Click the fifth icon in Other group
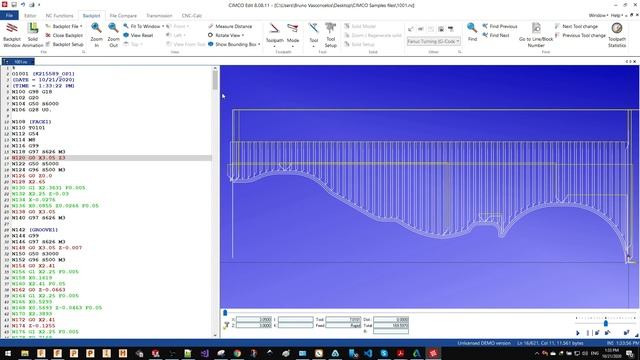 click(x=451, y=29)
